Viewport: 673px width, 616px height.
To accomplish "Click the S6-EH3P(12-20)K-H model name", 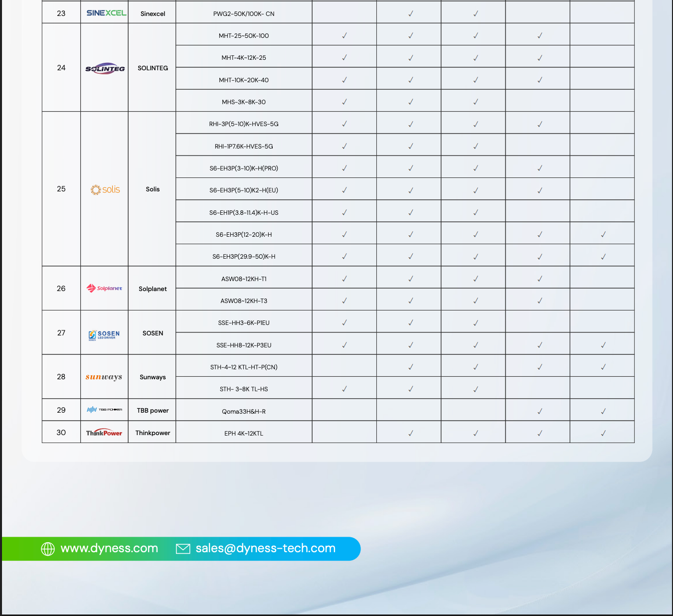I will tap(244, 235).
